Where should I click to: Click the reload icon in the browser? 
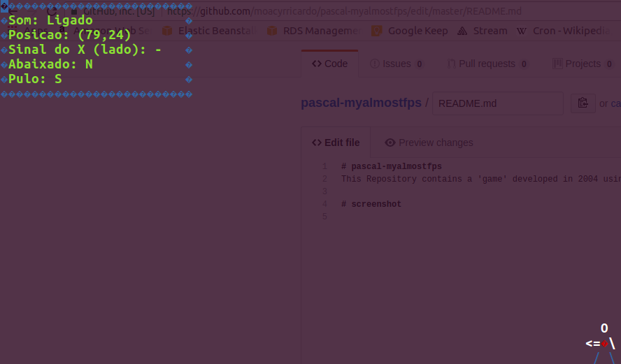pyautogui.click(x=52, y=11)
